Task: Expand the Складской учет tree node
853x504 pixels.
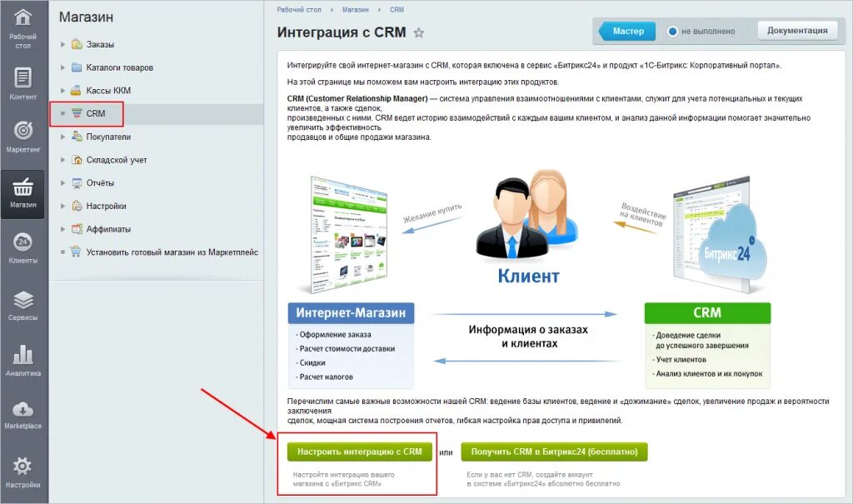Action: point(62,160)
